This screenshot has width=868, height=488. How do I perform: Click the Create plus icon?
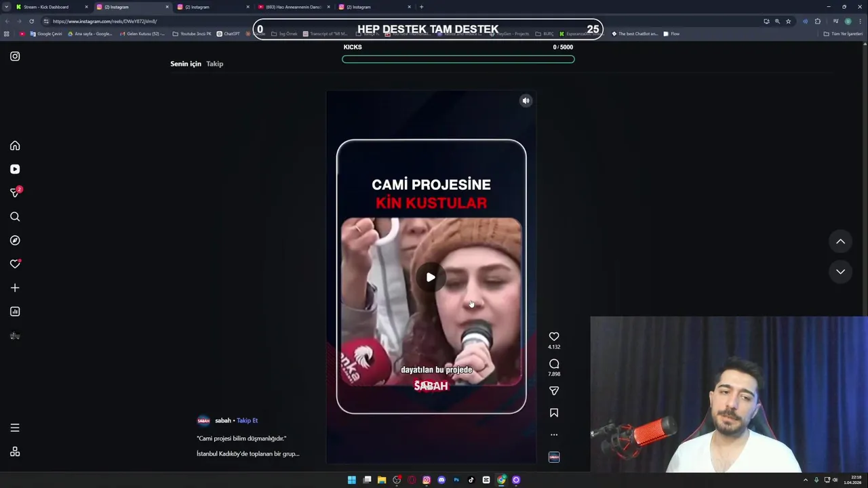(x=15, y=288)
